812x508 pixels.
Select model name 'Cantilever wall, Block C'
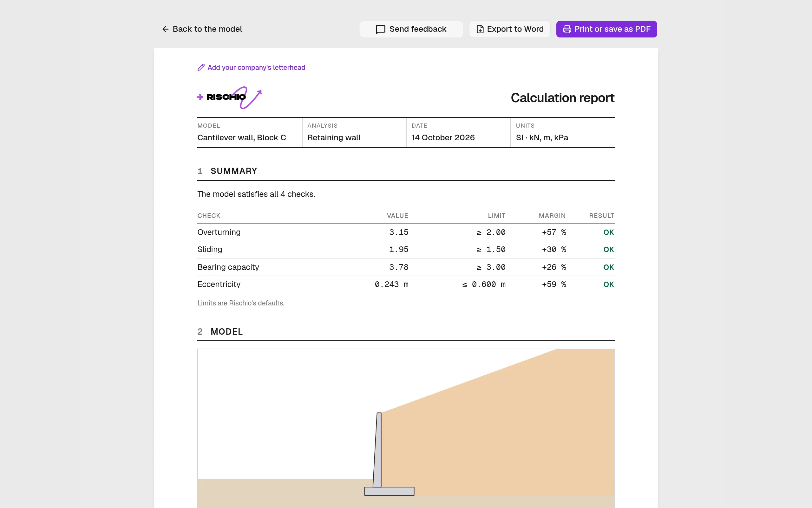click(x=242, y=138)
